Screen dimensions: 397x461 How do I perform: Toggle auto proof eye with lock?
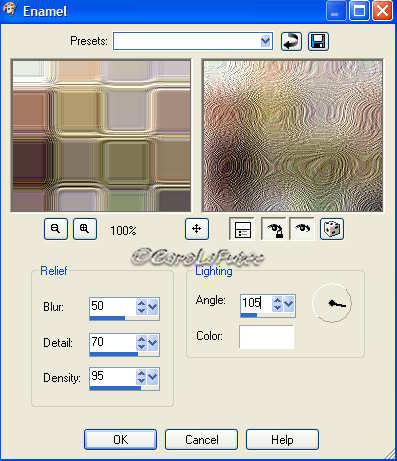click(x=274, y=229)
